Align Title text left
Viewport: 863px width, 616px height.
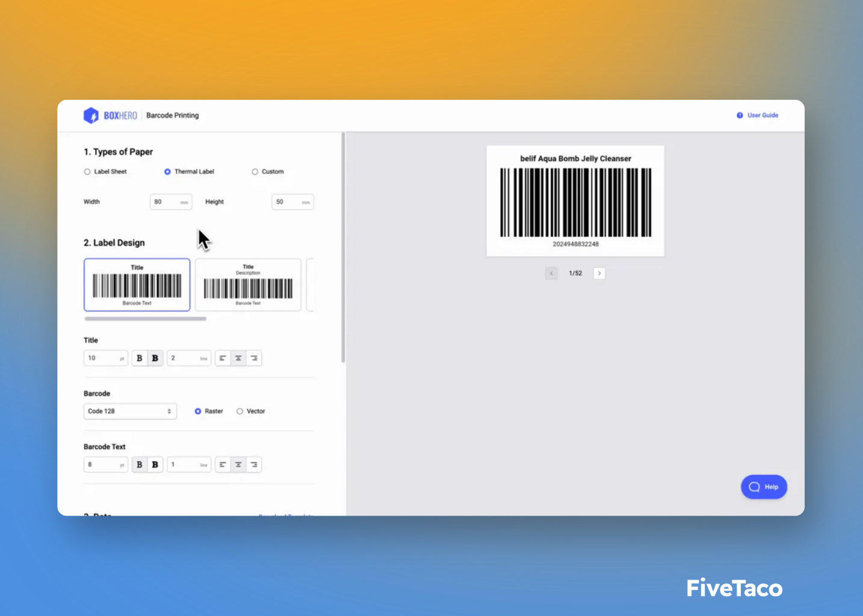tap(223, 358)
